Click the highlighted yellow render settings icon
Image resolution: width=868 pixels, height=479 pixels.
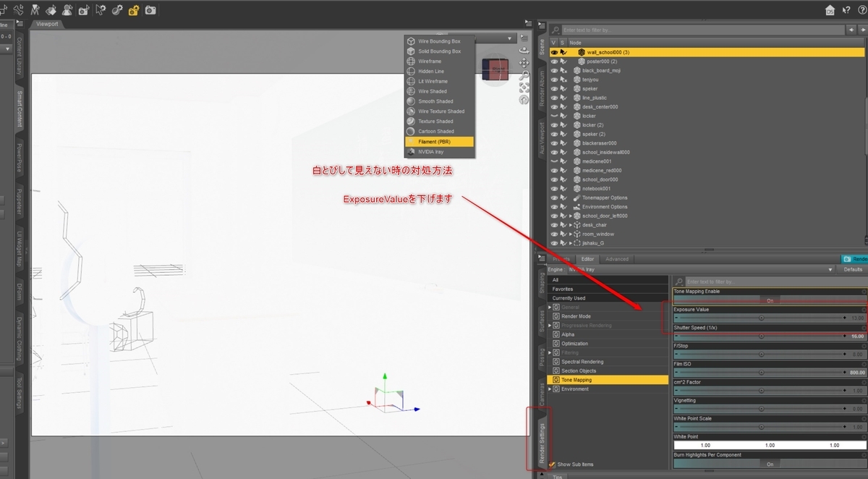(x=134, y=10)
